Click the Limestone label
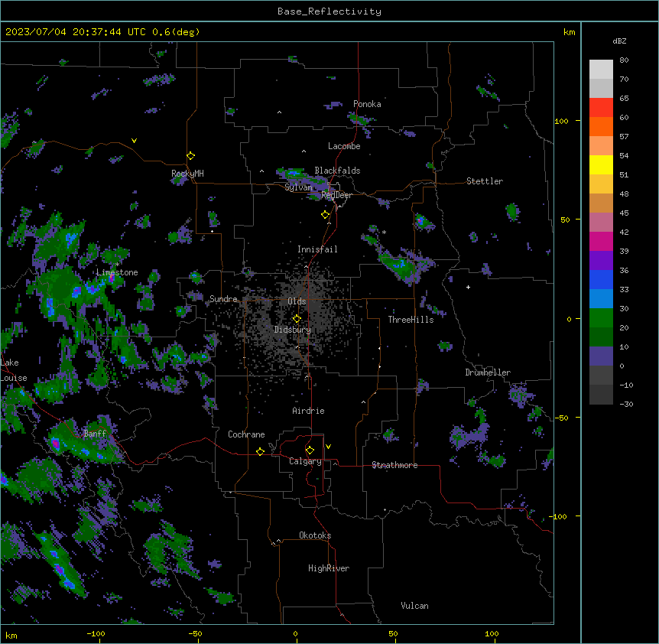The height and width of the screenshot is (644, 659). 117,272
